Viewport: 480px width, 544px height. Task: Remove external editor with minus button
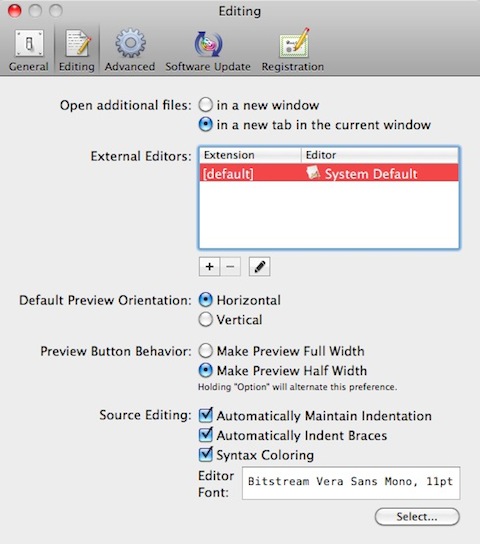[230, 266]
